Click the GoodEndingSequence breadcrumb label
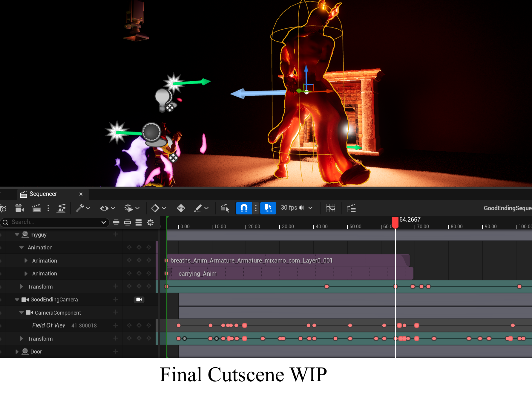The image size is (532, 407). (507, 208)
